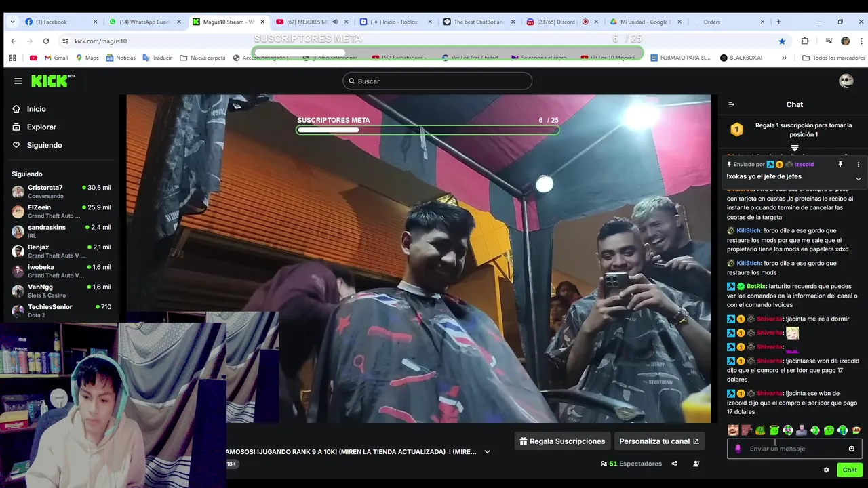Click the 51 Espectadores count

coord(631,464)
